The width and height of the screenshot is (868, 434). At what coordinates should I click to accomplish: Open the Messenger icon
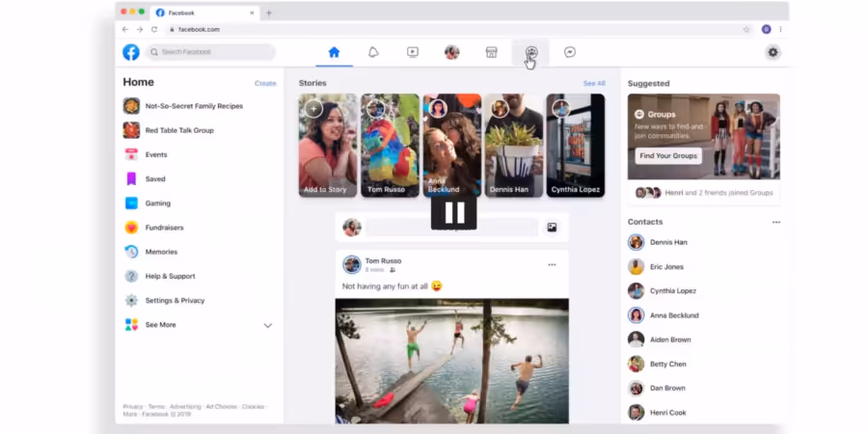(570, 52)
